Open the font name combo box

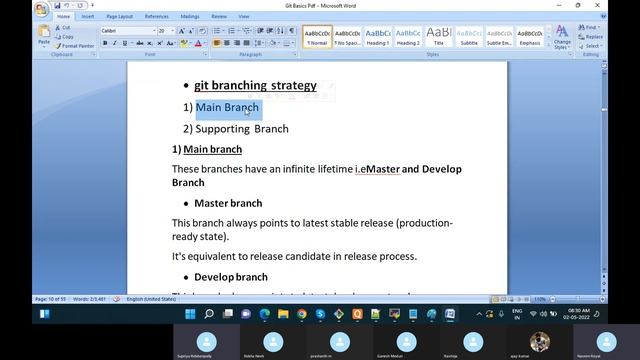tap(129, 31)
